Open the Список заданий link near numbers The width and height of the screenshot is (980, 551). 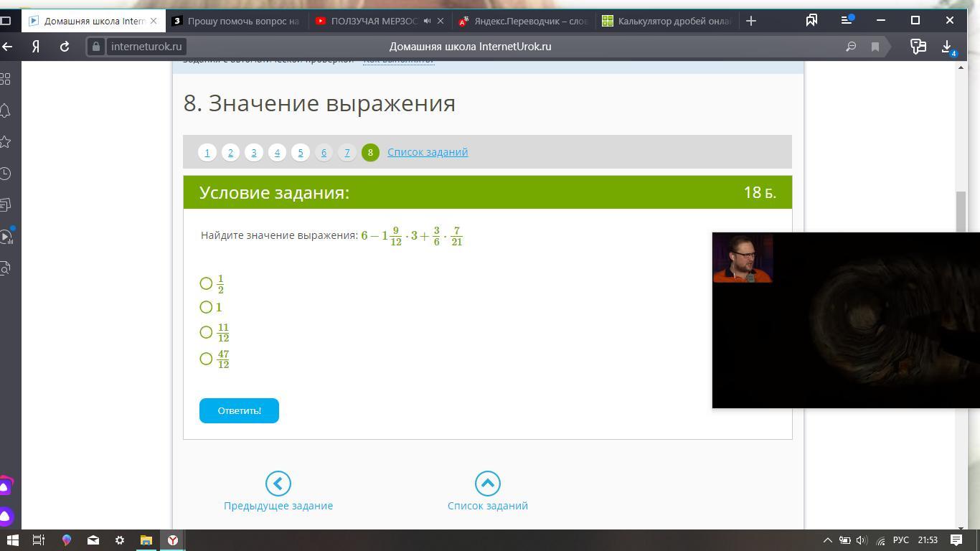coord(428,152)
